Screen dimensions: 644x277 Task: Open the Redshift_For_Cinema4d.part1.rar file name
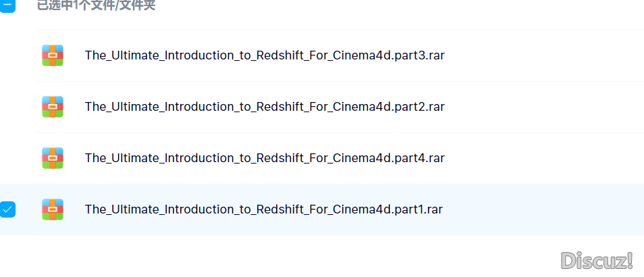[x=264, y=209]
